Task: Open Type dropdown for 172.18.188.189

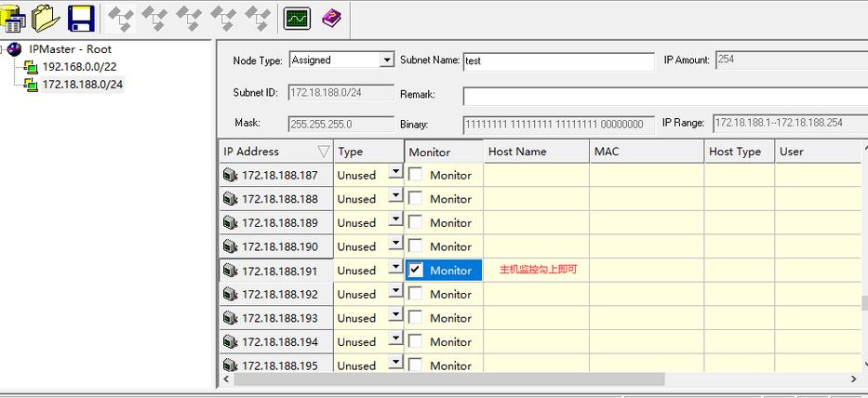Action: (x=395, y=219)
